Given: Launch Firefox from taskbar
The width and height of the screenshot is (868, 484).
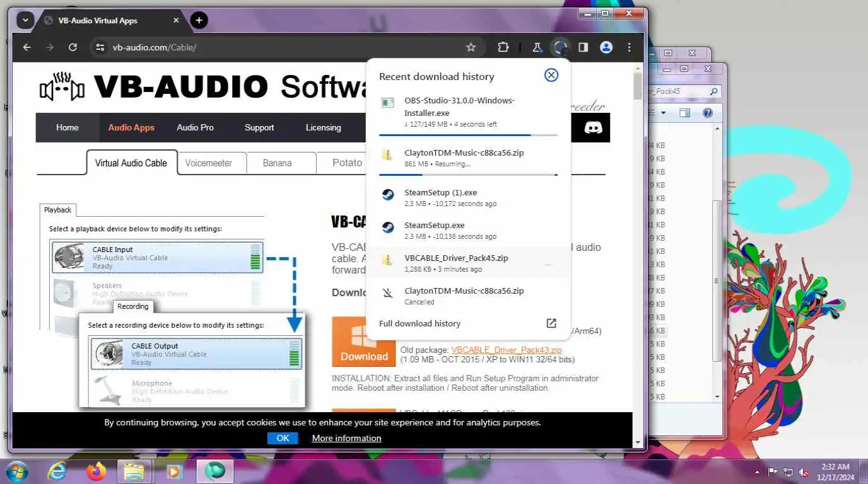Looking at the screenshot, I should click(97, 471).
